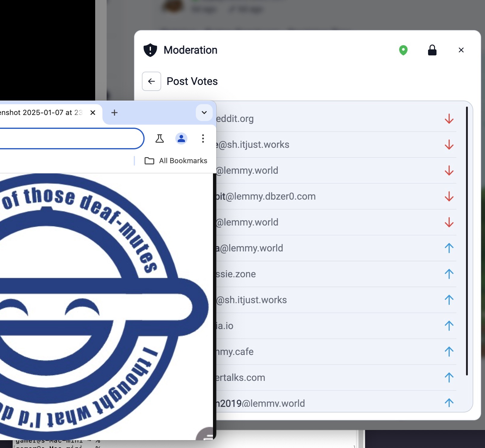Click the lock icon in Moderation header
Image resolution: width=485 pixels, height=448 pixels.
click(432, 50)
